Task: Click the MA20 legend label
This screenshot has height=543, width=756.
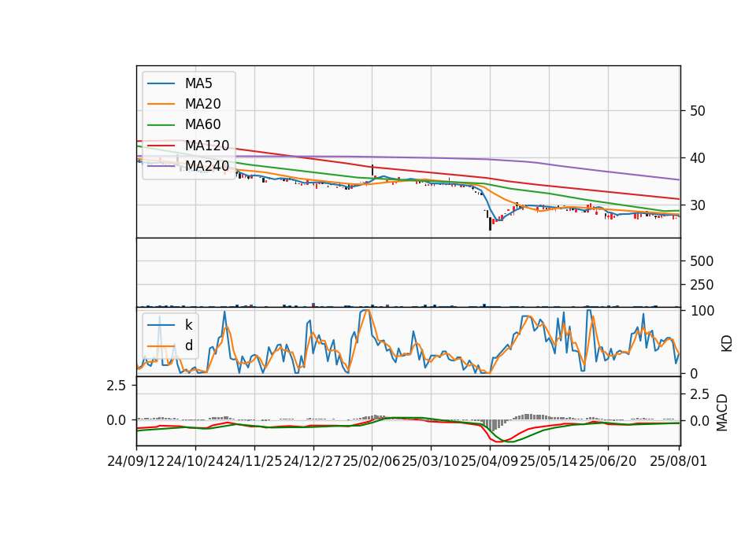Action: (202, 104)
